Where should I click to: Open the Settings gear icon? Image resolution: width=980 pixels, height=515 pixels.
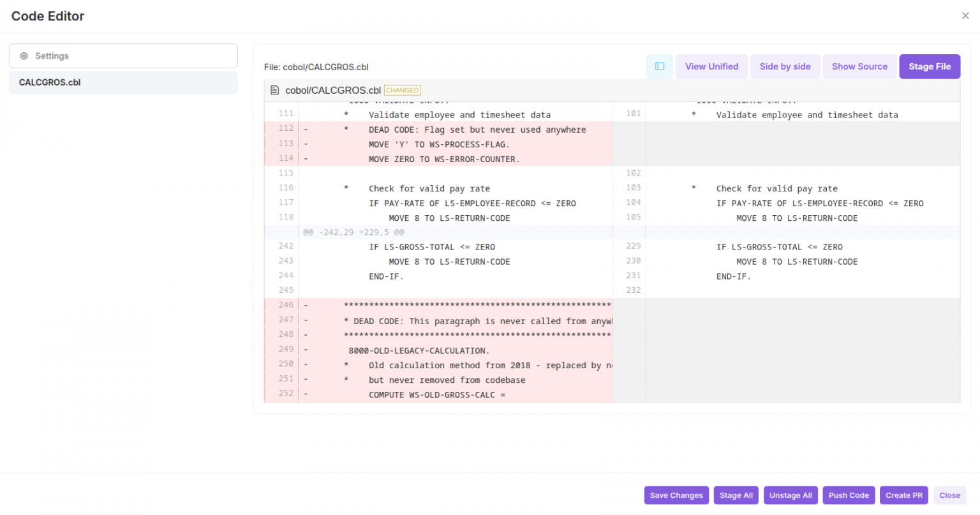(25, 56)
